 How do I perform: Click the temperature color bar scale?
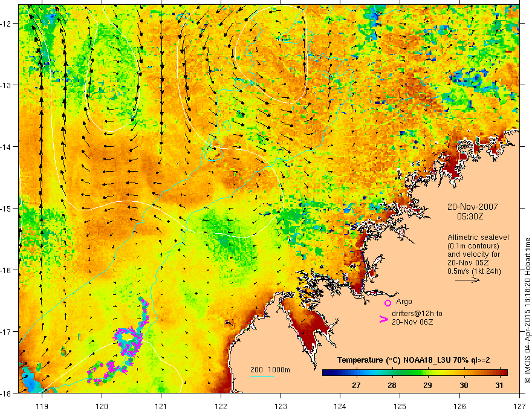tap(415, 372)
